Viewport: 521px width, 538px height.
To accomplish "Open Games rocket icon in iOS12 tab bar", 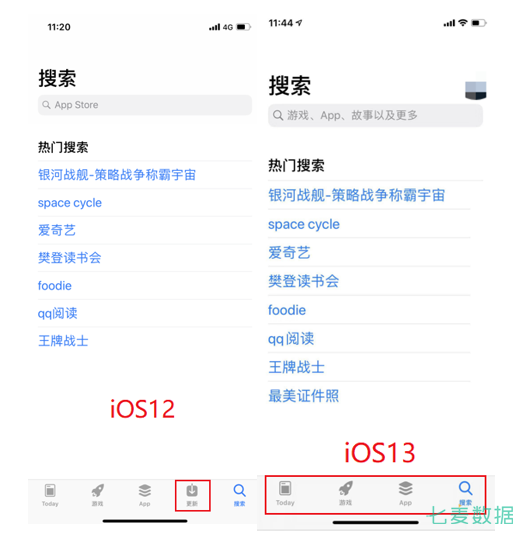I will [x=97, y=495].
